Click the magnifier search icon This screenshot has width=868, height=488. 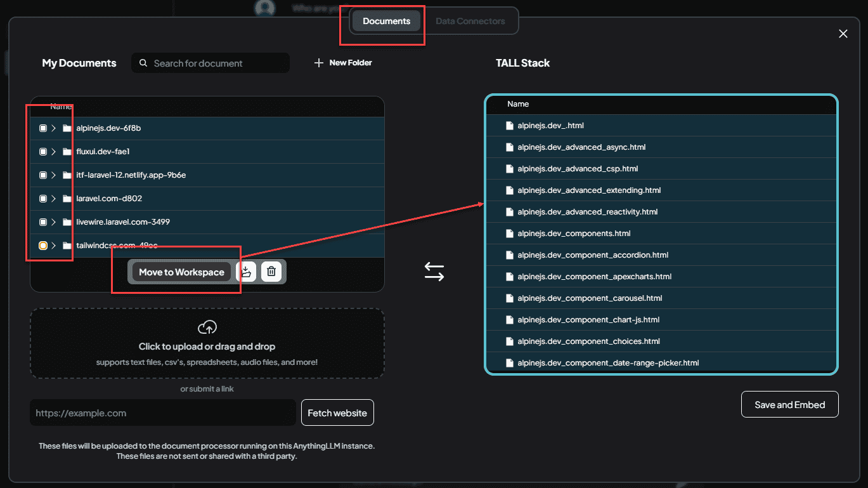coord(143,63)
